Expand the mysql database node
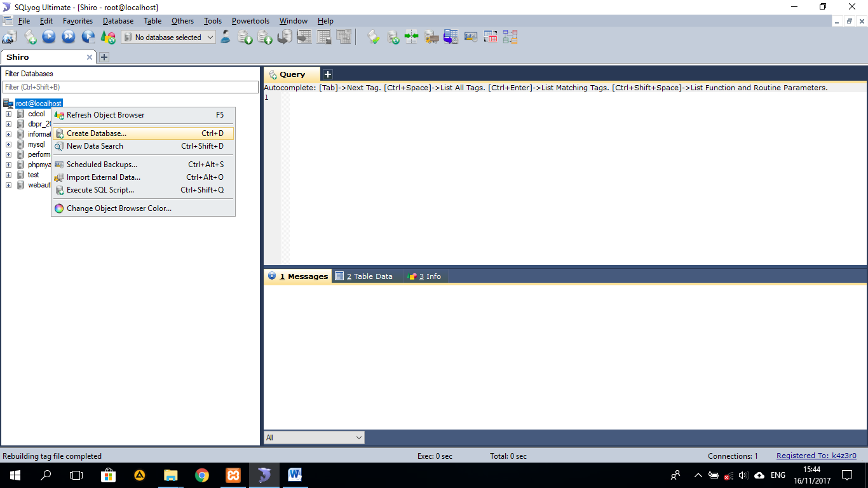Image resolution: width=868 pixels, height=488 pixels. (9, 144)
